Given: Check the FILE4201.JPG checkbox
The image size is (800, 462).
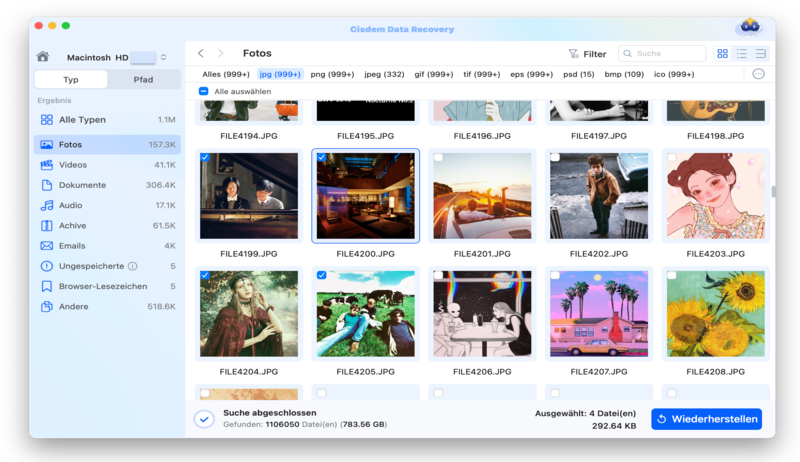Looking at the screenshot, I should (x=438, y=157).
